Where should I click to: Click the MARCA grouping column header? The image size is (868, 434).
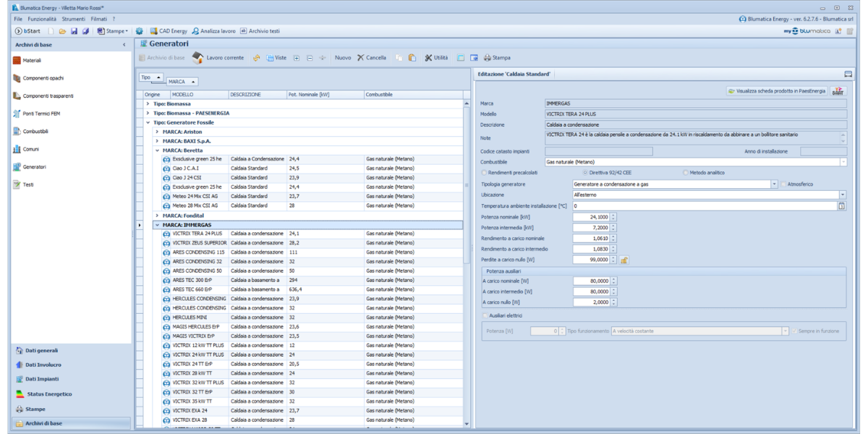pos(181,82)
